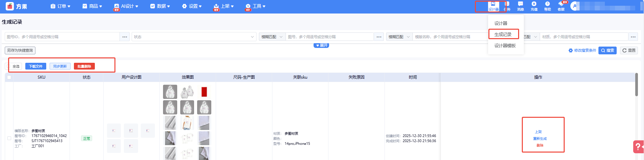
Task: Click the 重新生成 link in 操作 column
Action: tap(540, 139)
